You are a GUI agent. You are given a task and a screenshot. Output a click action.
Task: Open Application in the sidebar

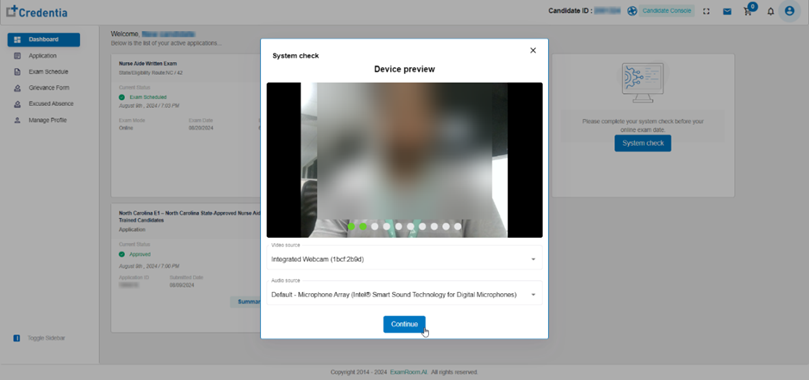click(x=43, y=56)
